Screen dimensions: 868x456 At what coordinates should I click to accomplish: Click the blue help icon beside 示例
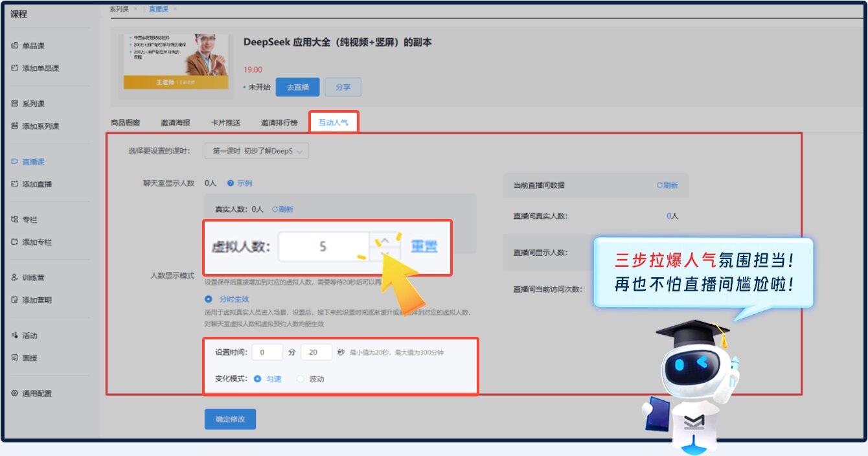[x=230, y=183]
